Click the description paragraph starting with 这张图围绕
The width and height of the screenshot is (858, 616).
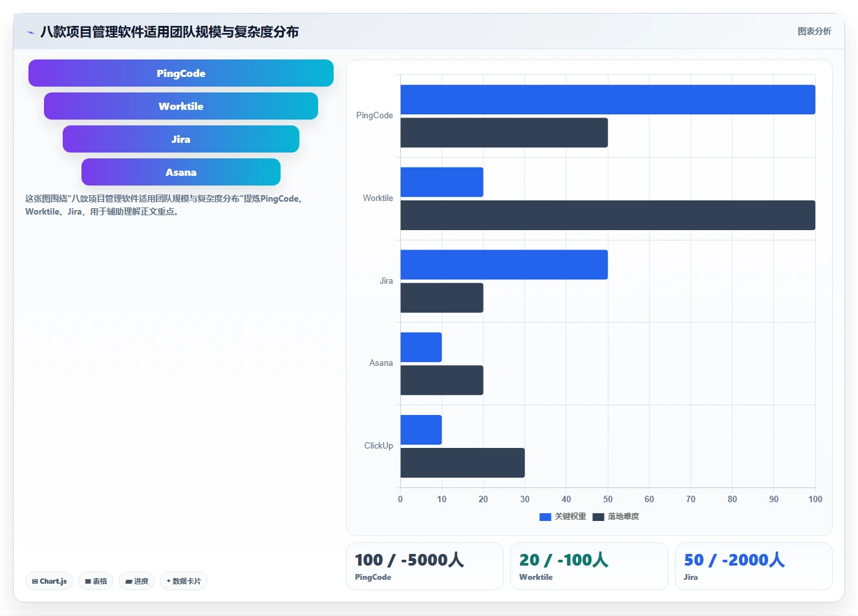165,205
